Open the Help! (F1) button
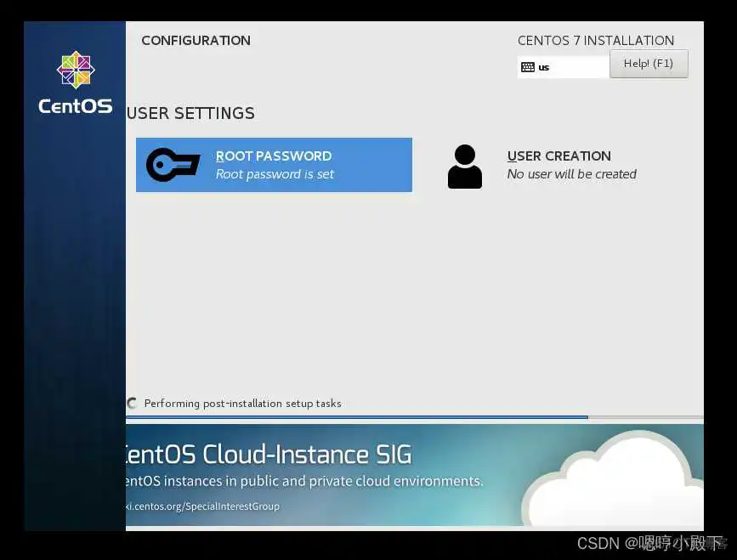Viewport: 737px width, 560px height. pos(649,64)
